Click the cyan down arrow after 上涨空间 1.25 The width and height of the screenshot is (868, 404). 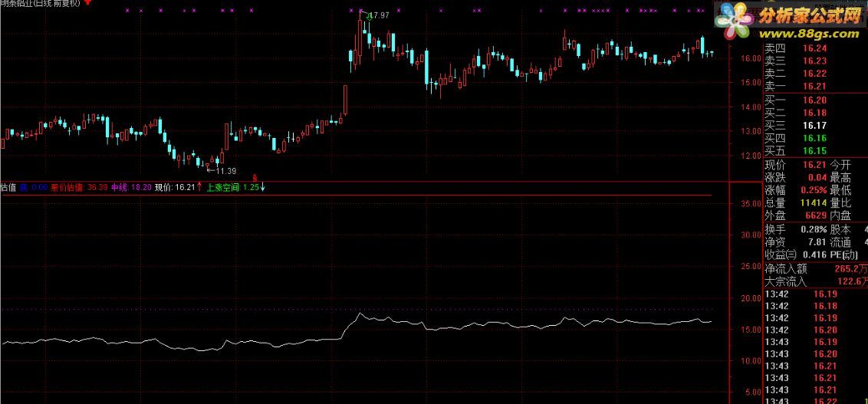coord(263,187)
